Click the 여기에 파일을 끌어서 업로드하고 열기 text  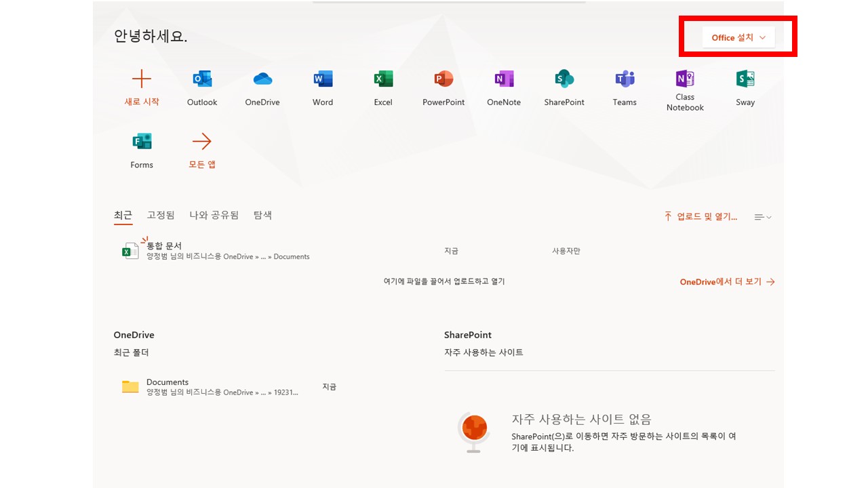pos(444,281)
